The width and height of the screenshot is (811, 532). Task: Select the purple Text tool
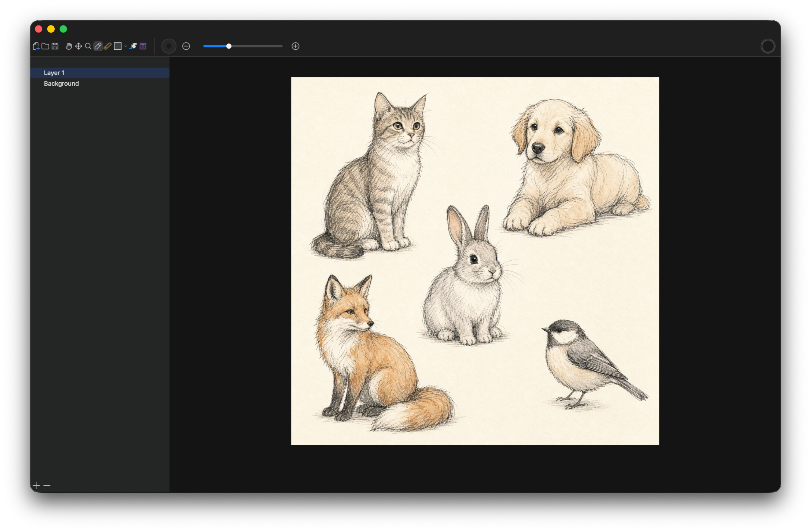143,46
